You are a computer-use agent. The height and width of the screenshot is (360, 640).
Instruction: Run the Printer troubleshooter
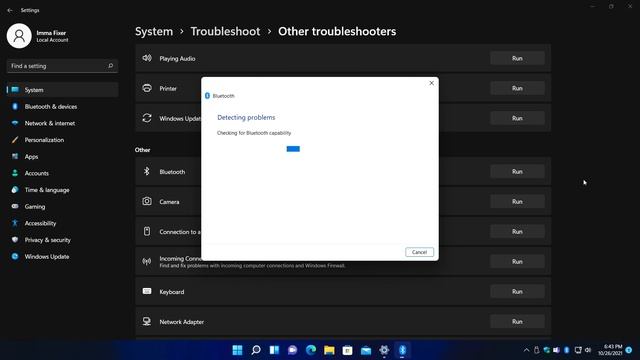(x=517, y=88)
